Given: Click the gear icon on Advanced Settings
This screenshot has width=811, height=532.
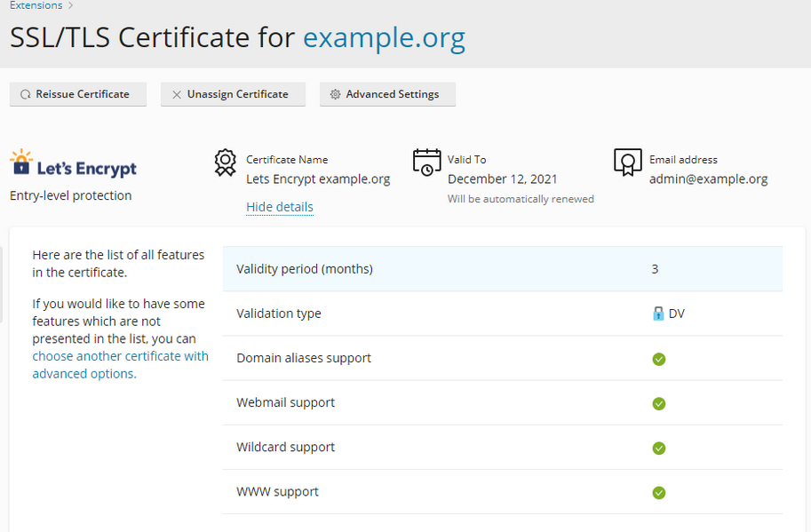Looking at the screenshot, I should [x=335, y=94].
